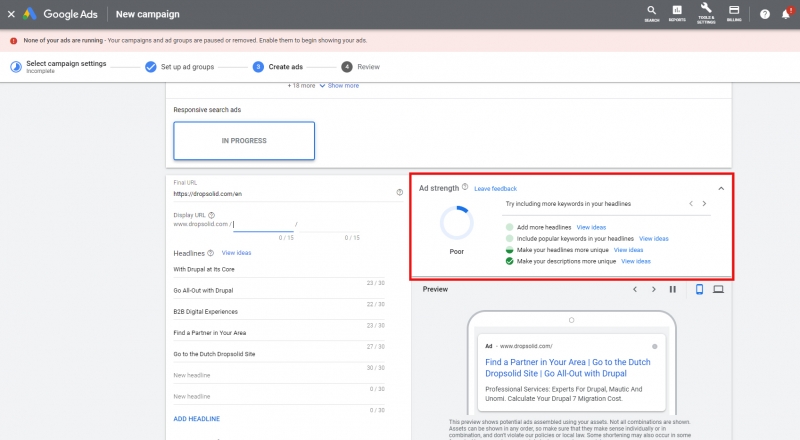This screenshot has width=800, height=440.
Task: Click the red alert warning icon
Action: pos(13,41)
